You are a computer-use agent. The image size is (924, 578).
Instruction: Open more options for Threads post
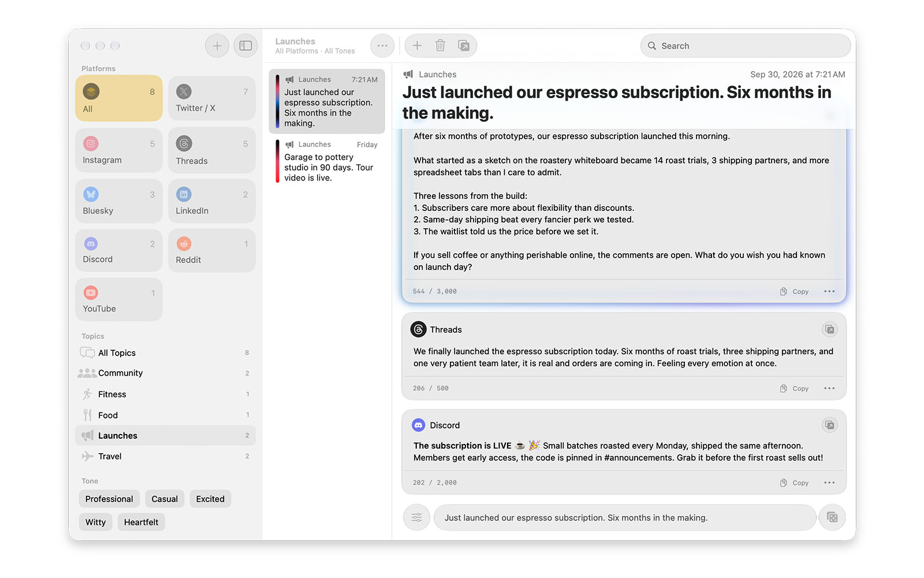point(829,388)
